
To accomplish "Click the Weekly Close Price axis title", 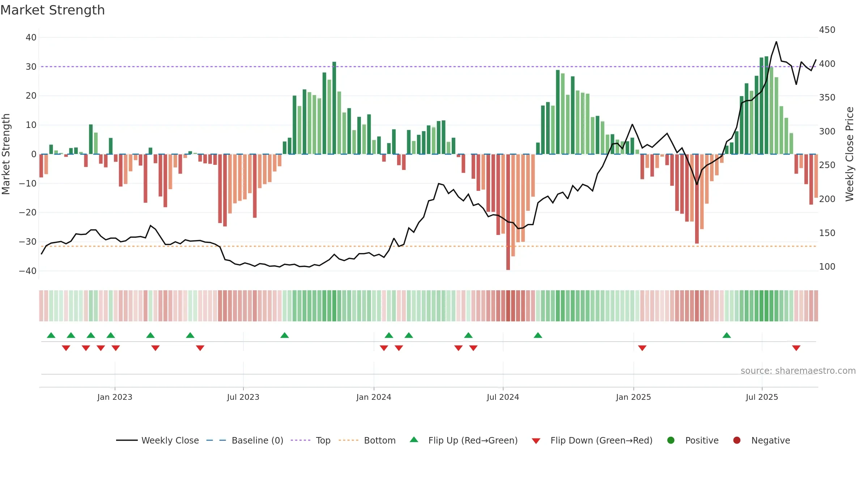I will tap(850, 154).
